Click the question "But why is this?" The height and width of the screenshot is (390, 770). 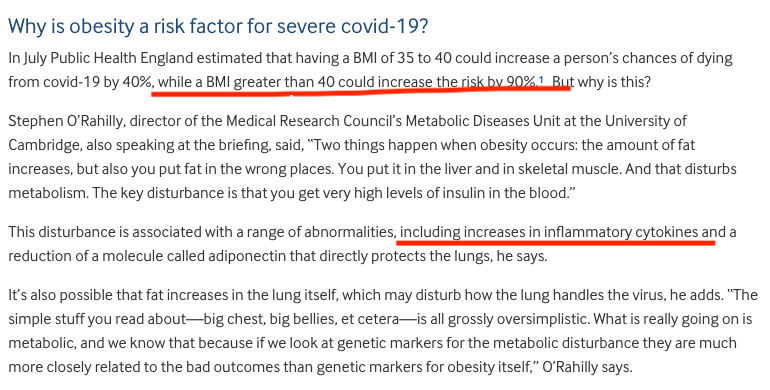point(601,82)
